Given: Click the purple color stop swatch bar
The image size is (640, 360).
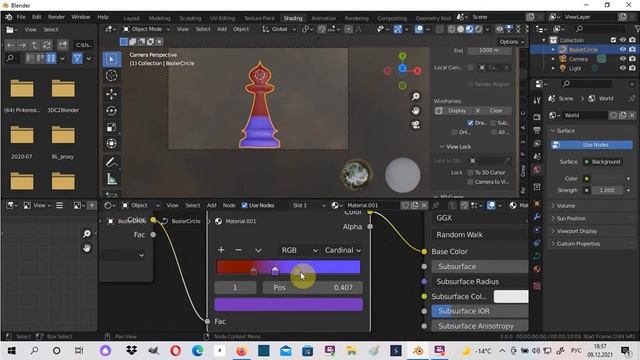Looking at the screenshot, I should 289,304.
